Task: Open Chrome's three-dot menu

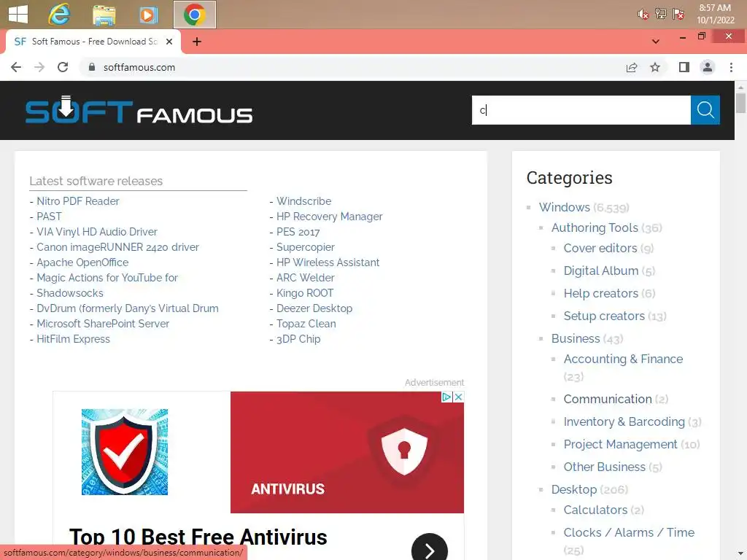Action: click(731, 67)
